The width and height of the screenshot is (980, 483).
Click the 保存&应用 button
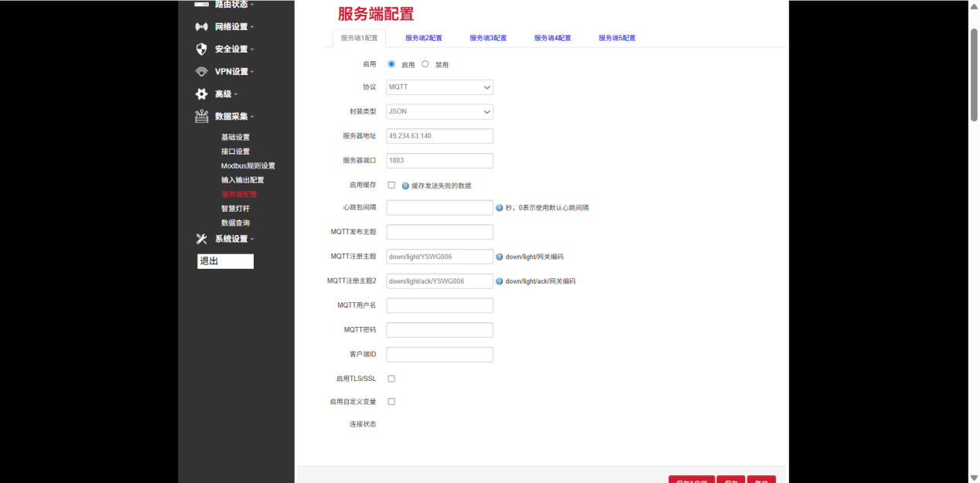coord(691,479)
